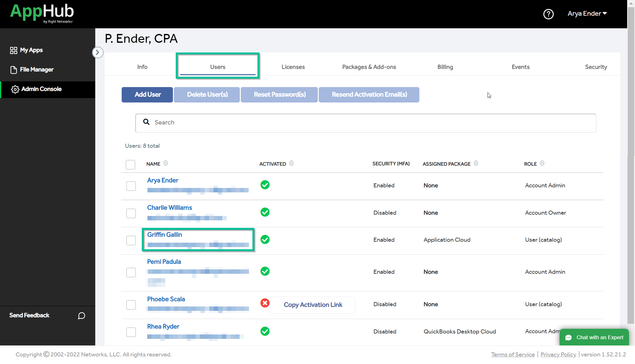Open the help question mark icon
Viewport: 635px width, 364px height.
tap(548, 14)
